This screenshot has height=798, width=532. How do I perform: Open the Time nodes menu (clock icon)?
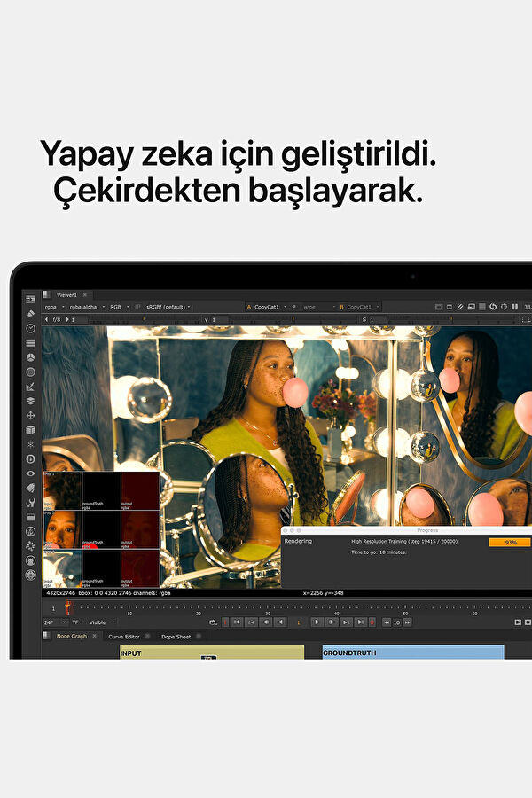pos(30,328)
